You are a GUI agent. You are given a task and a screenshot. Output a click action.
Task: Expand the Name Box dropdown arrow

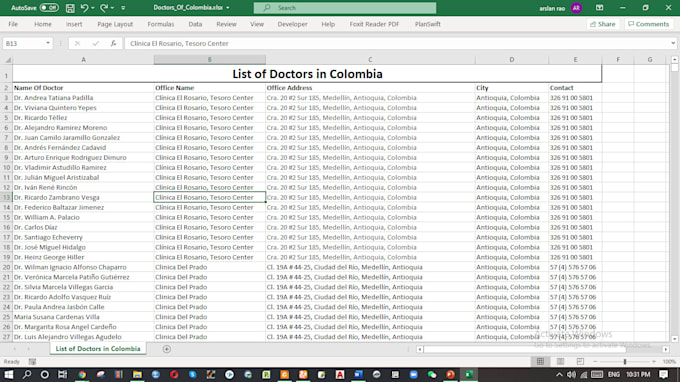tap(48, 43)
